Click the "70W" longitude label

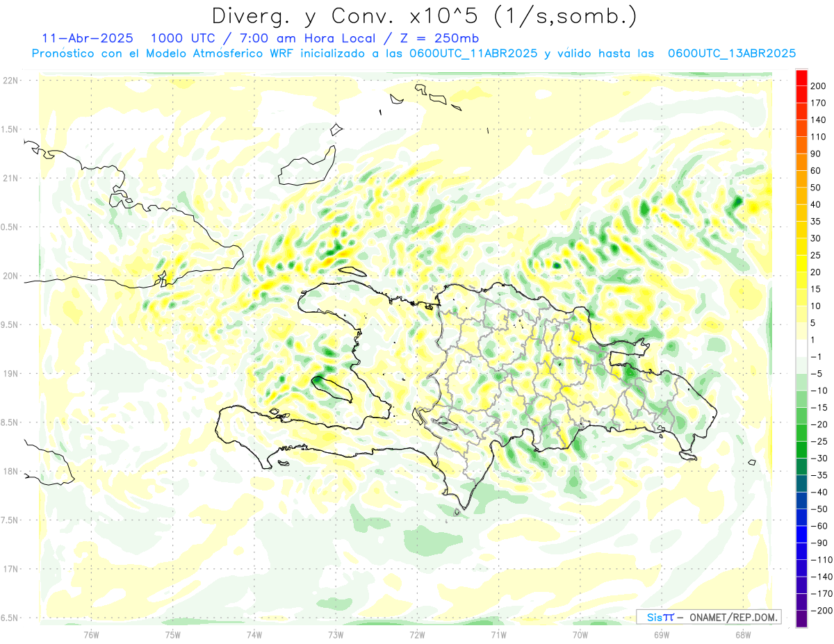pyautogui.click(x=580, y=636)
